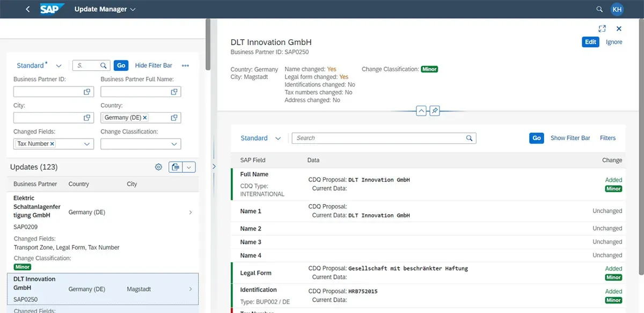Open the three-dot overflow menu
This screenshot has width=644, height=313.
click(x=186, y=65)
